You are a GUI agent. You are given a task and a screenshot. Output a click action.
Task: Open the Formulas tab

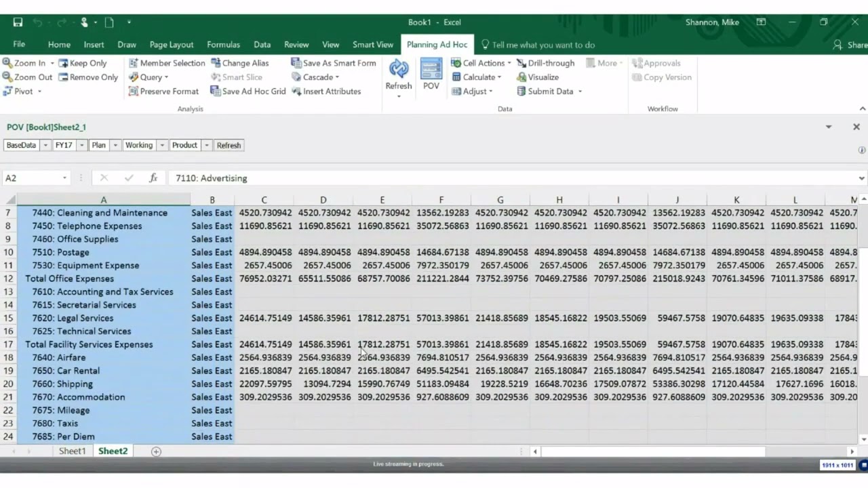[x=223, y=45]
